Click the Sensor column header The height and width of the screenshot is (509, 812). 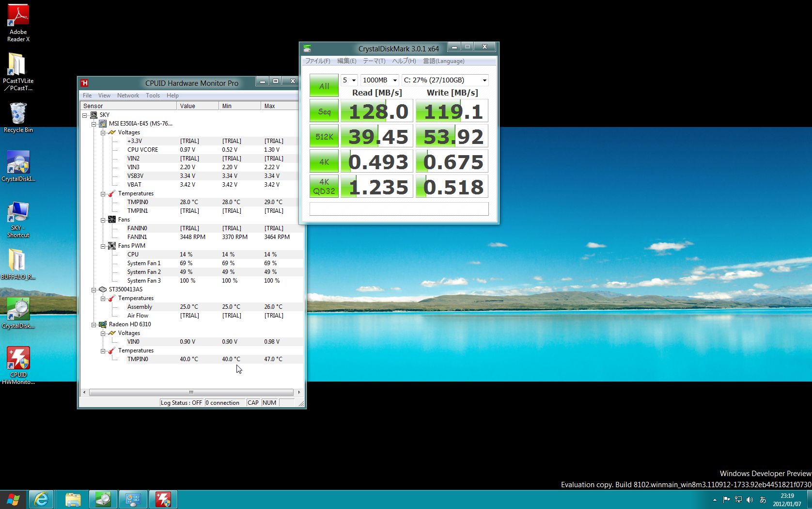point(128,106)
